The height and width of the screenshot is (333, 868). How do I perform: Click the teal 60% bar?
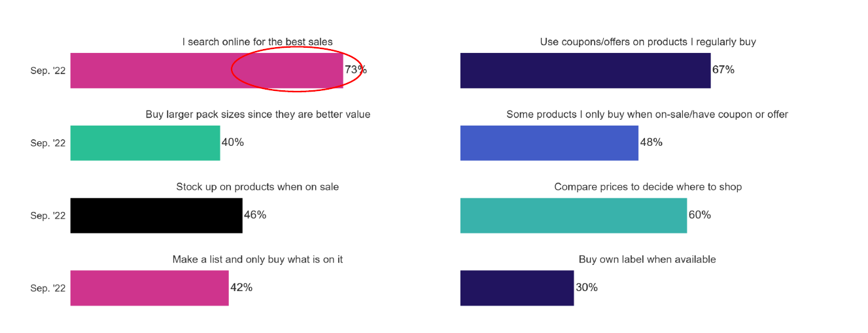tap(573, 215)
